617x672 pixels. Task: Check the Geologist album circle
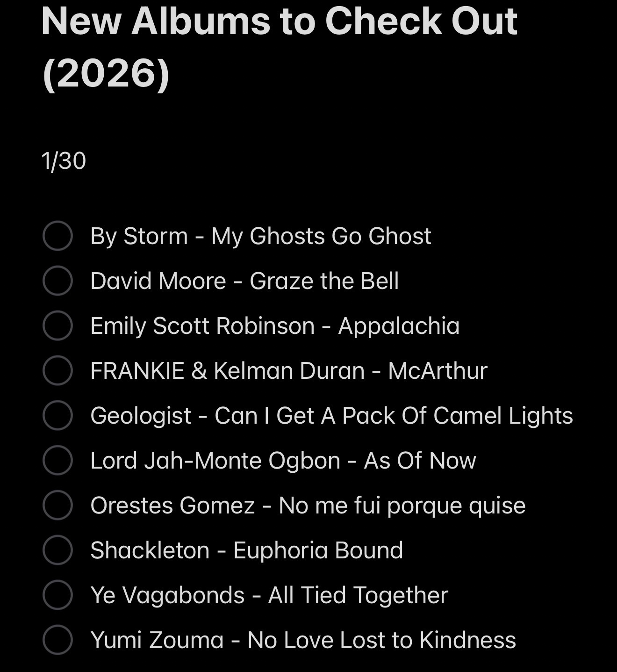tap(57, 415)
